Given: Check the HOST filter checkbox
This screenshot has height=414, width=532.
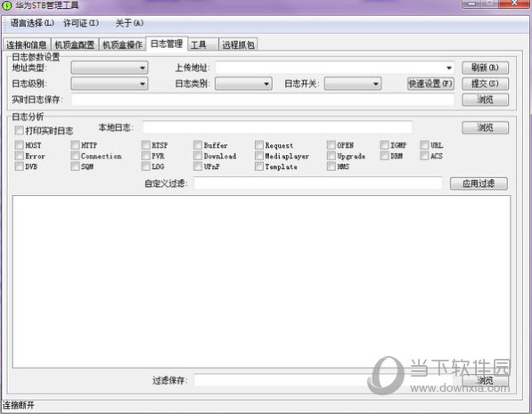Looking at the screenshot, I should pyautogui.click(x=20, y=145).
